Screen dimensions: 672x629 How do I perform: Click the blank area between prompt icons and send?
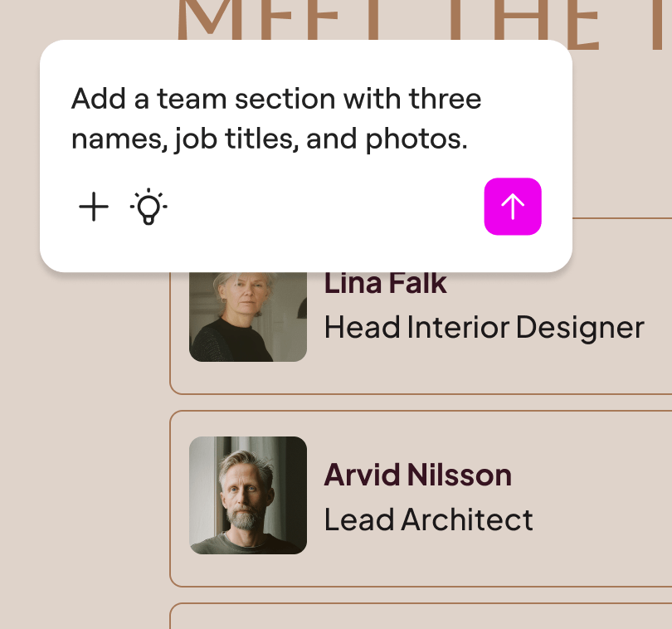[324, 207]
